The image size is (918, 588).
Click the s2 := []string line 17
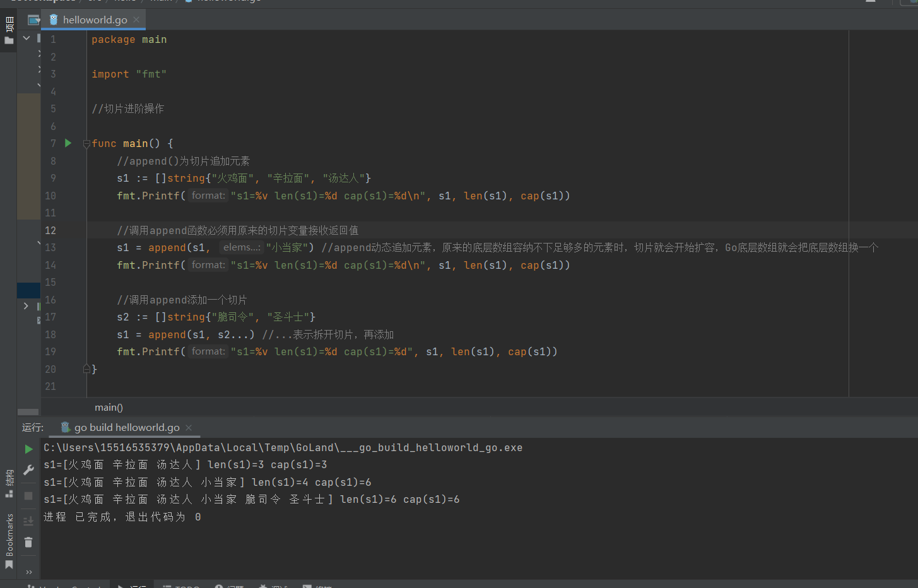[216, 317]
